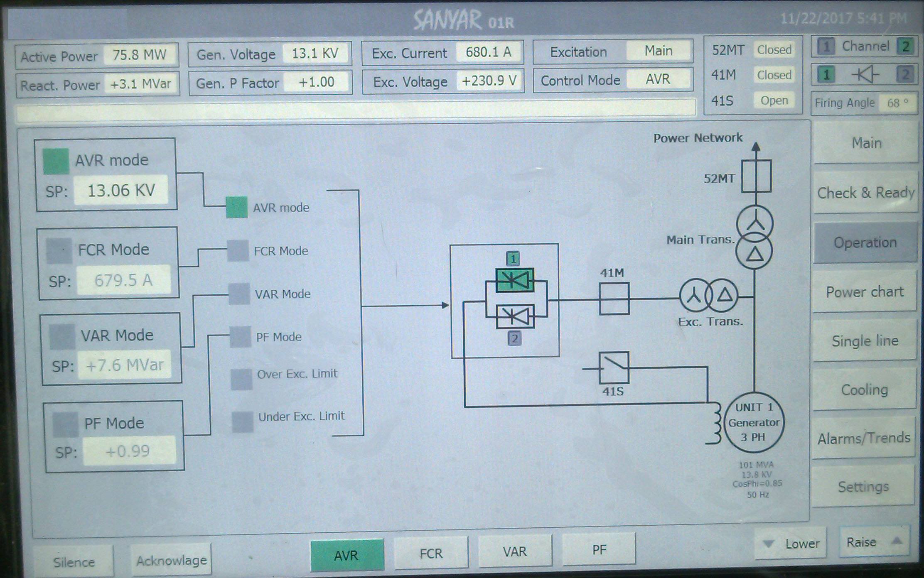Click the VAR Mode setpoint field +7.6 MVar
924x578 pixels.
coord(125,365)
